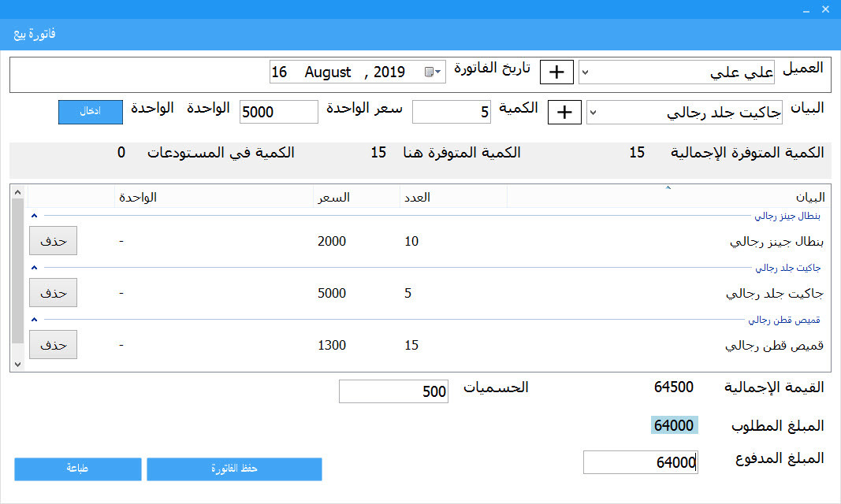Viewport: 841px width, 504px height.
Task: Click the plus icon next to تاريخ الفاتورة
Action: pyautogui.click(x=556, y=71)
